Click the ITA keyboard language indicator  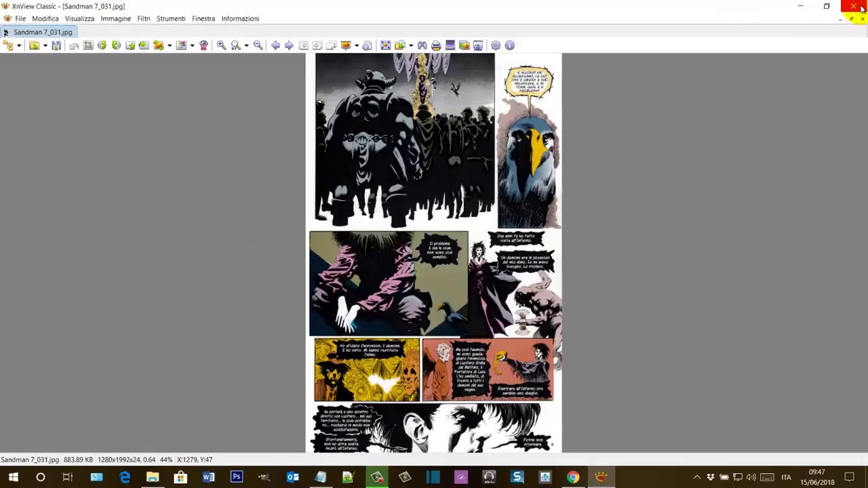786,477
